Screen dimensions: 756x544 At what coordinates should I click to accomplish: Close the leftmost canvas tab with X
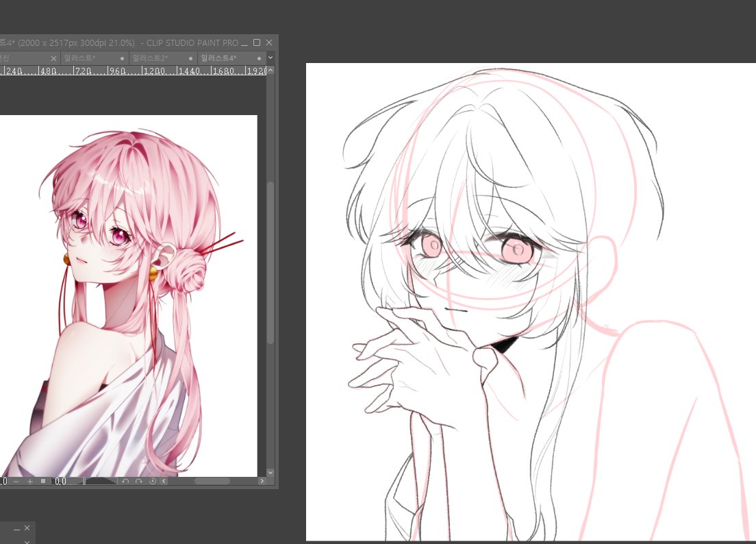click(53, 58)
